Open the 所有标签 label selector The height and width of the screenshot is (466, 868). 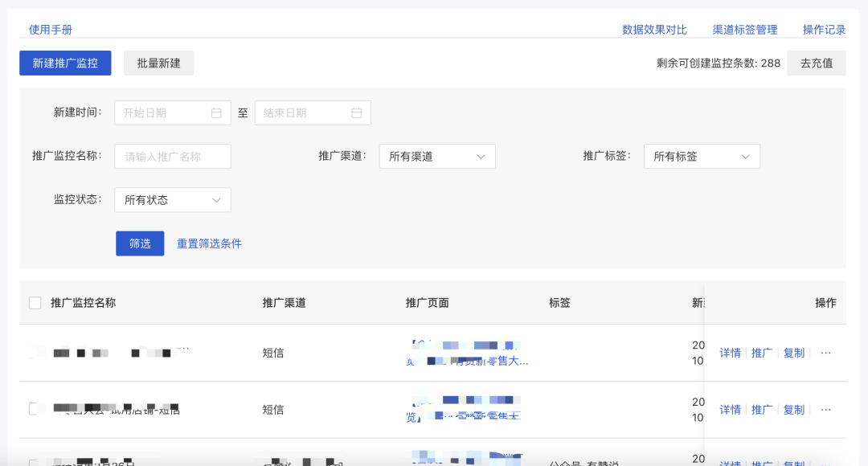[702, 156]
